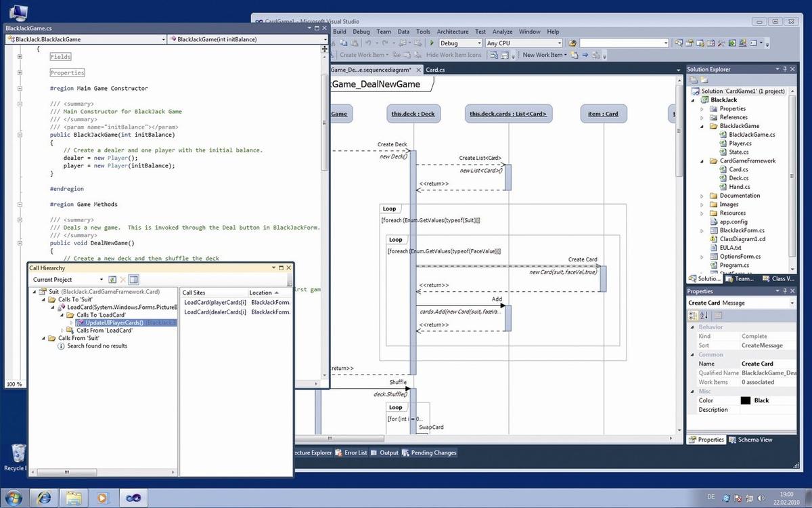Collapse the BlackJackGame folder in Solution Explorer

click(x=702, y=126)
